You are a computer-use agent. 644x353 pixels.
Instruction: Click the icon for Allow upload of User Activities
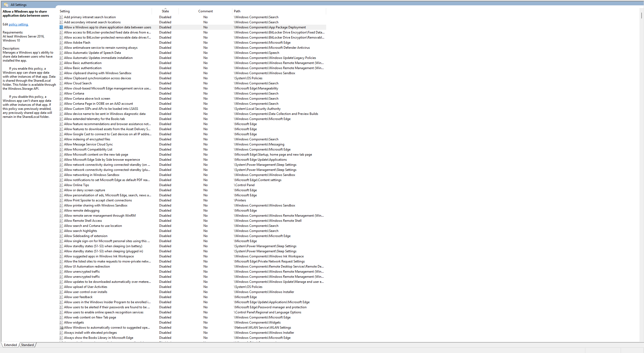click(61, 287)
